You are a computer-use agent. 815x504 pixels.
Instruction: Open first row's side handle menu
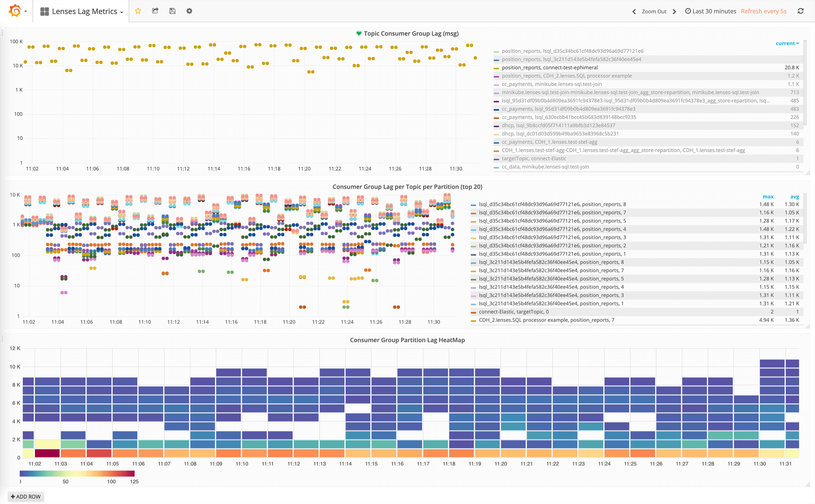point(2,33)
